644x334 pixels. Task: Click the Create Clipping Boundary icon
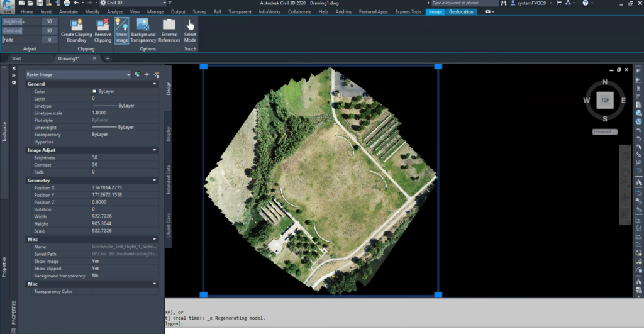77,25
